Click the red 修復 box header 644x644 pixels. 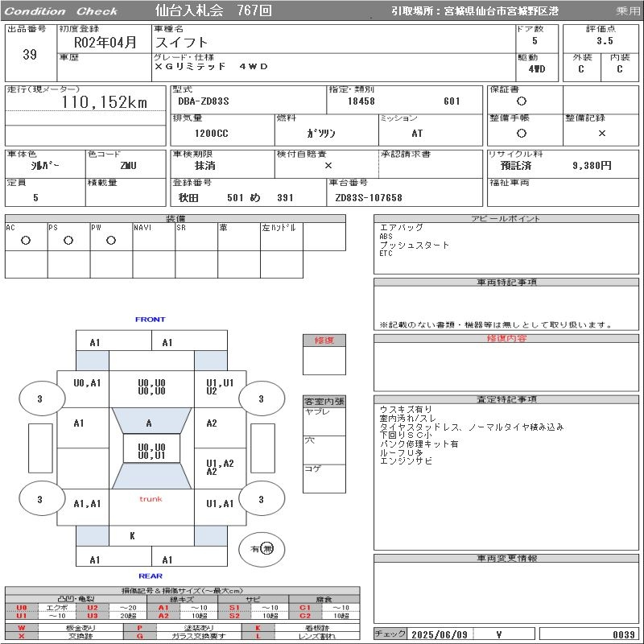click(324, 341)
